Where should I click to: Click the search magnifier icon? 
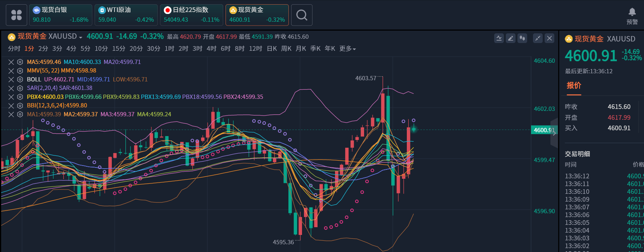[302, 15]
